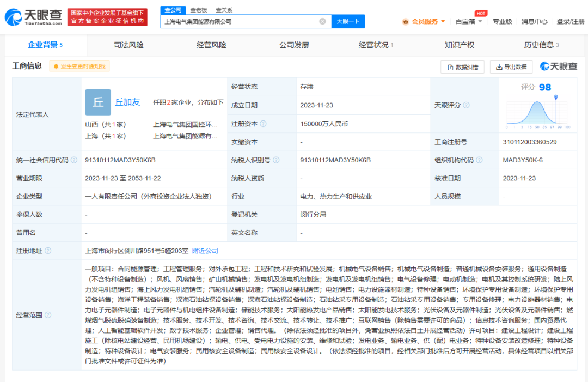Select the 查老板 search tab
The image size is (588, 382).
199,10
